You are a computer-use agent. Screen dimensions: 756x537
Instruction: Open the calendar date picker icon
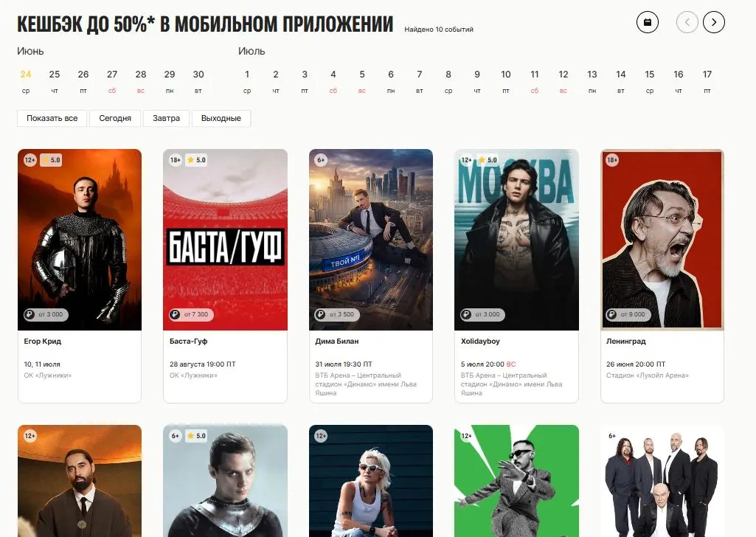[x=647, y=22]
